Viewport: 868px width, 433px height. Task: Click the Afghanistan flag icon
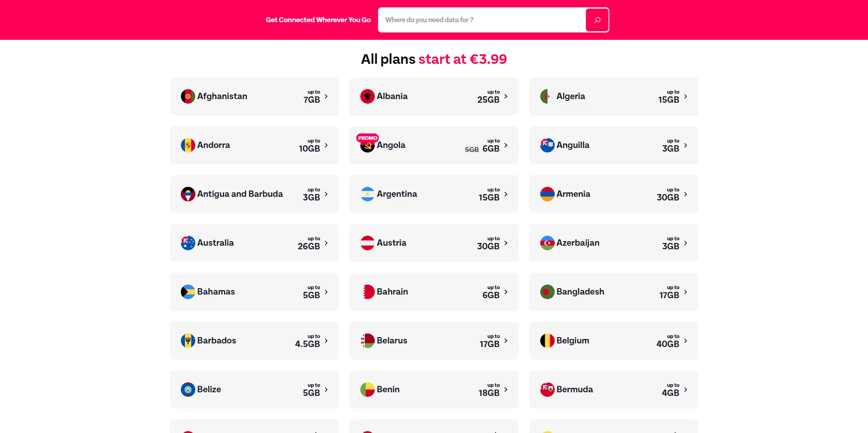click(188, 96)
